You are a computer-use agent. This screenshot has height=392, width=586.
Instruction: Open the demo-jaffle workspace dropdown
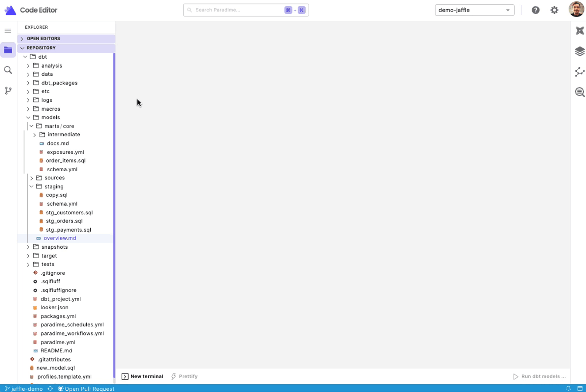474,10
